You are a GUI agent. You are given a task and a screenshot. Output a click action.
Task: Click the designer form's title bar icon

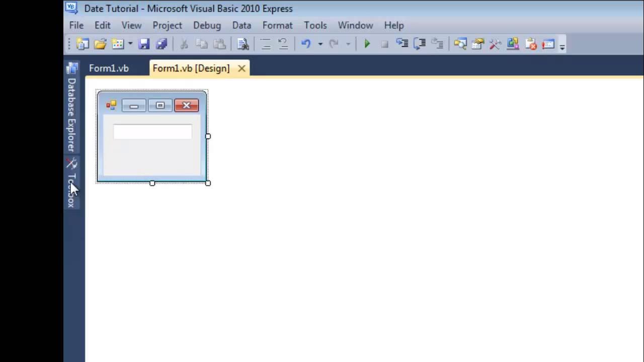point(111,105)
